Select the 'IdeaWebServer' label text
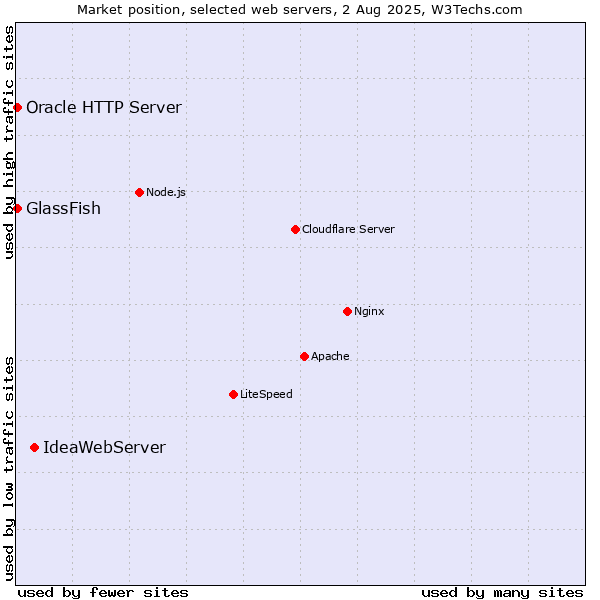Image resolution: width=600 pixels, height=600 pixels. pyautogui.click(x=104, y=447)
